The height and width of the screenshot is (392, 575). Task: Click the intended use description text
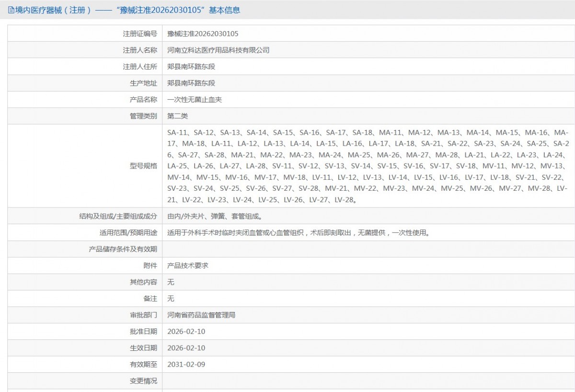click(298, 233)
